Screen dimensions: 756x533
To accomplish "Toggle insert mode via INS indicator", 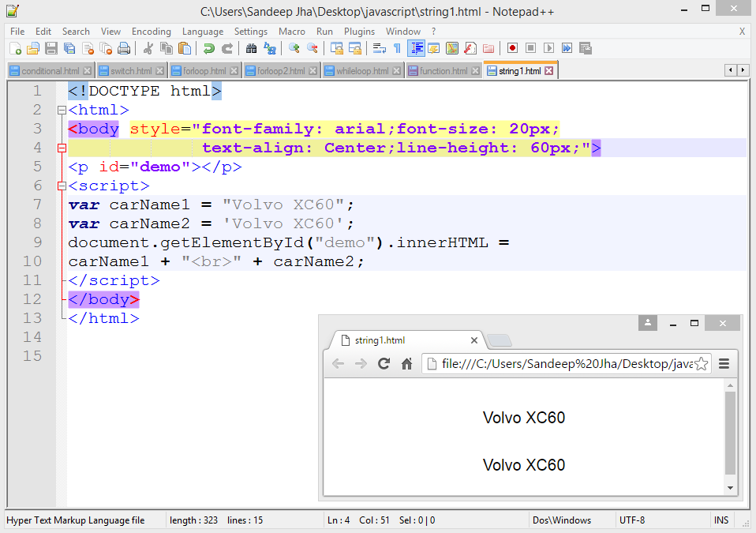I will (720, 520).
